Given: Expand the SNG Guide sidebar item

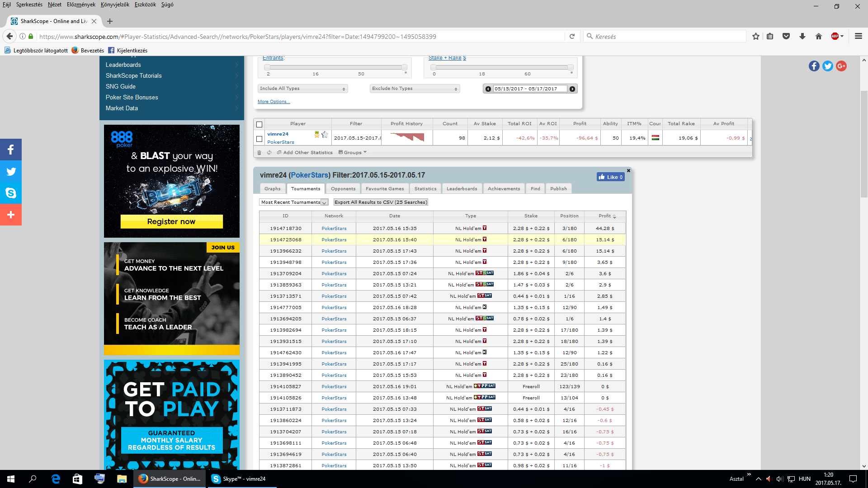Looking at the screenshot, I should [x=172, y=87].
